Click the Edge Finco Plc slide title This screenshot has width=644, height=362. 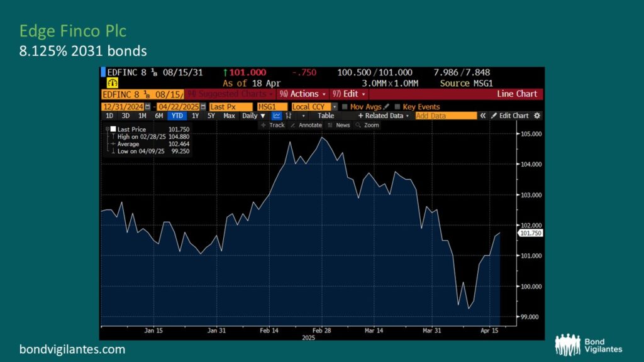(x=73, y=31)
